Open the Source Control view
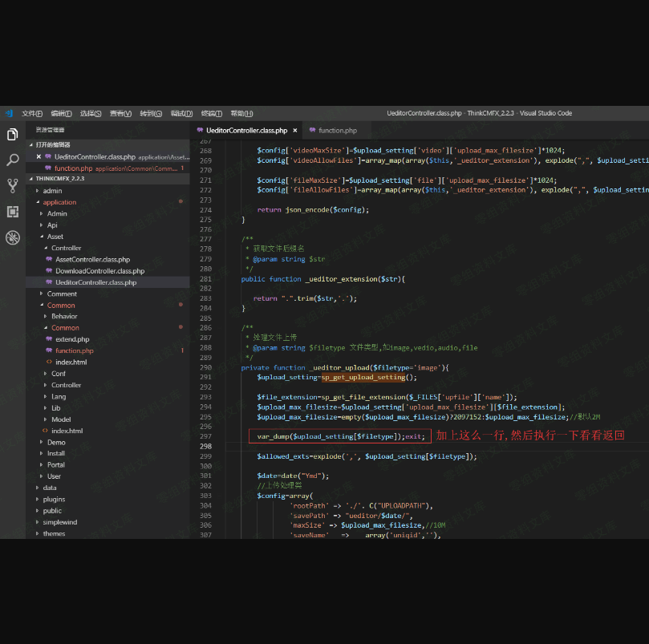This screenshot has height=644, width=649. pos(12,186)
